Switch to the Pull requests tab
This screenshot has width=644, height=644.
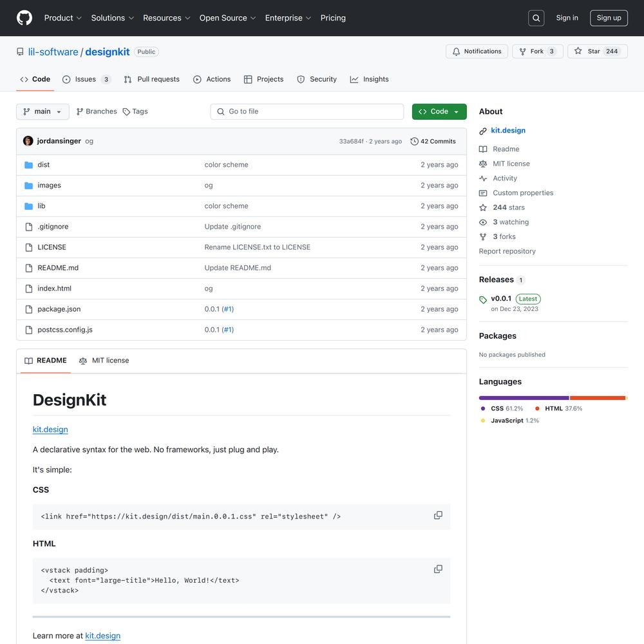tap(152, 79)
